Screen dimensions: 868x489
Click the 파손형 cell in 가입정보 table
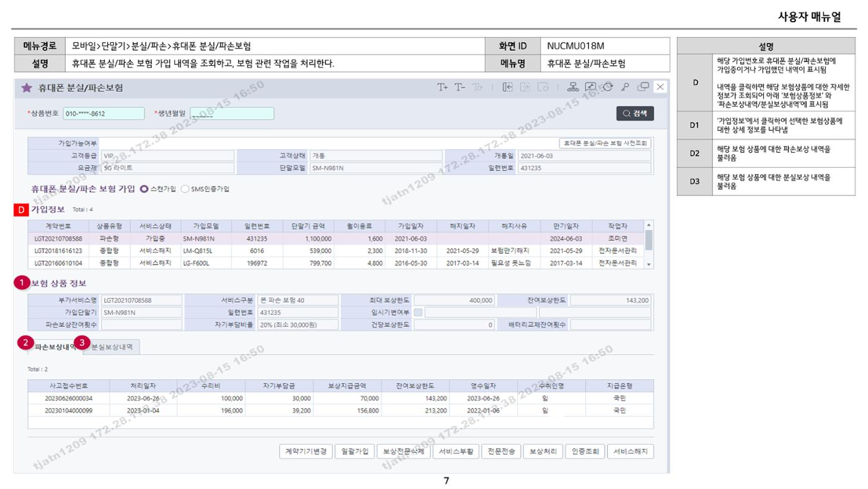click(110, 238)
